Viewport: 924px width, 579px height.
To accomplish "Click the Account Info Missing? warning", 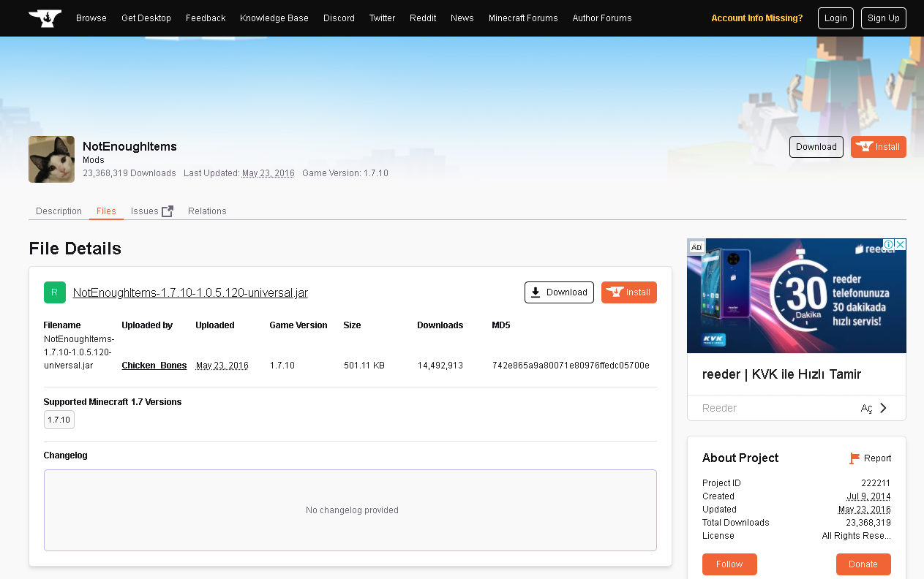I will [x=756, y=18].
